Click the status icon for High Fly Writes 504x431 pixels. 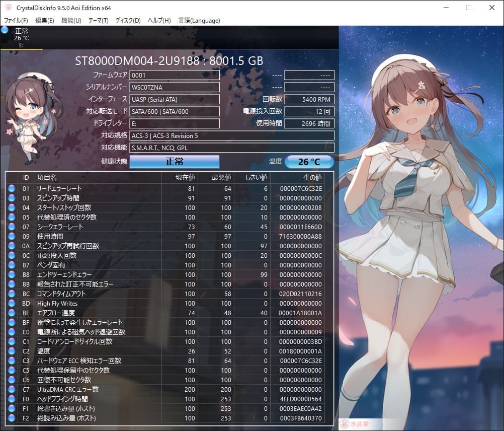[x=12, y=303]
